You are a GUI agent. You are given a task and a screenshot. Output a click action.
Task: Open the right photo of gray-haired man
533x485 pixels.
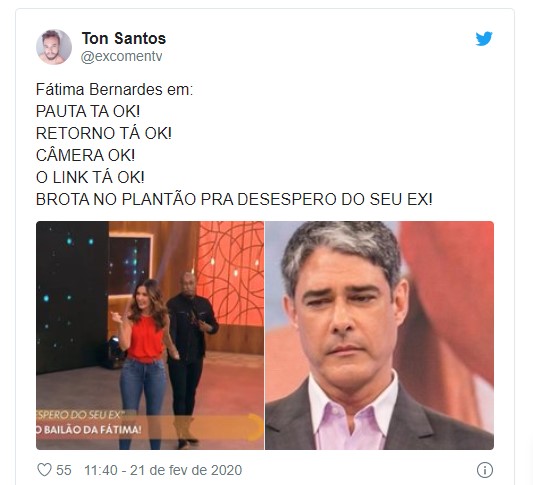pos(379,335)
